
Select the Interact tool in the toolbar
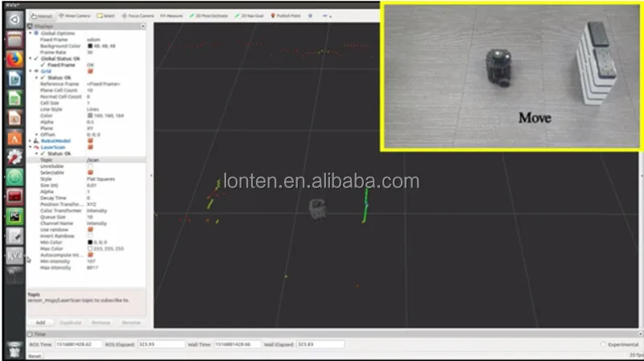pyautogui.click(x=42, y=15)
